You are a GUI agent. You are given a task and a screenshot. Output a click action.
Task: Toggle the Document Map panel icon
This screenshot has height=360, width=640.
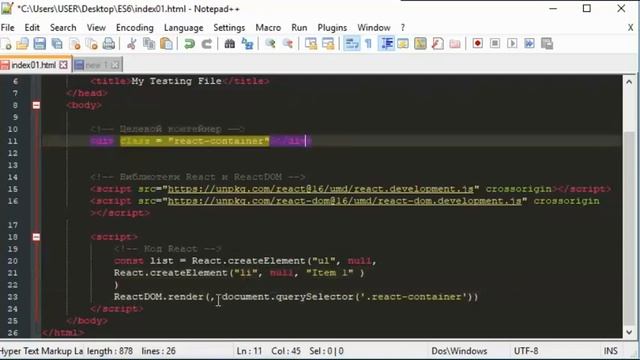click(x=420, y=44)
